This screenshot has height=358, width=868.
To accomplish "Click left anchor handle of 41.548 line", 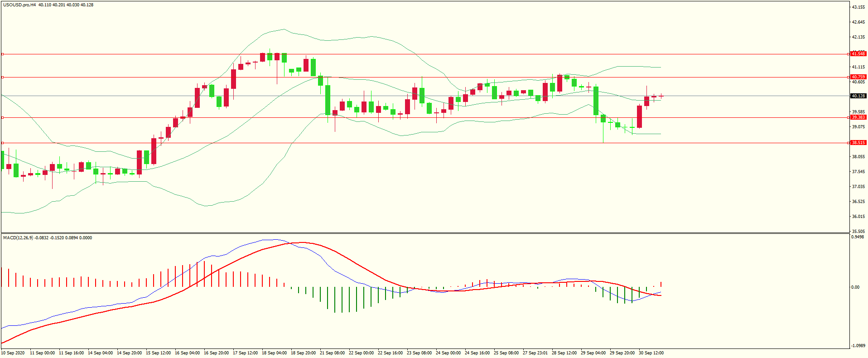I will point(3,54).
